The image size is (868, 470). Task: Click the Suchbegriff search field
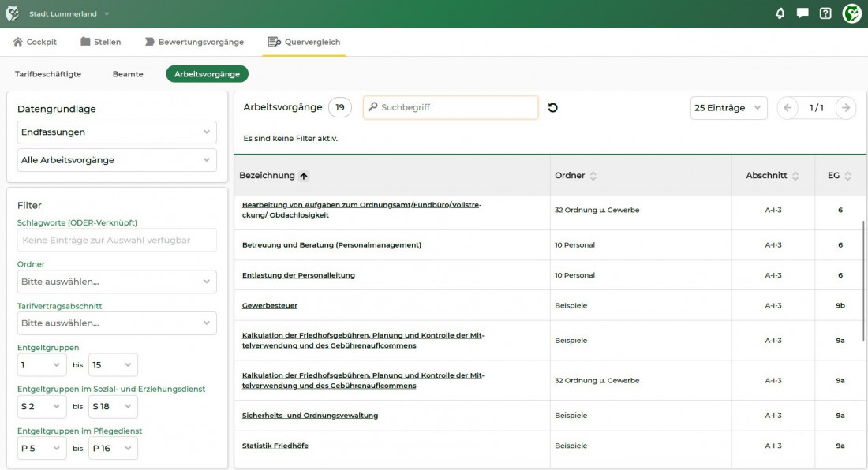coord(454,108)
